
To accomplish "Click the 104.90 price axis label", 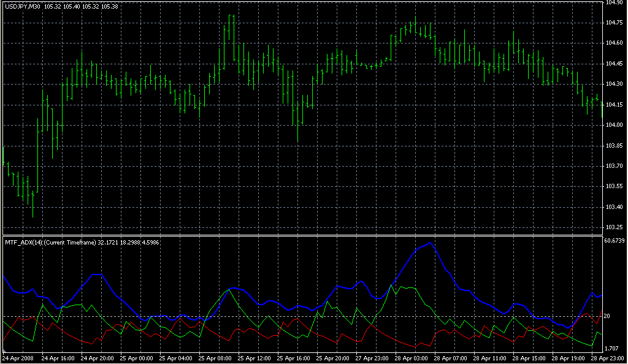I will 614,3.
